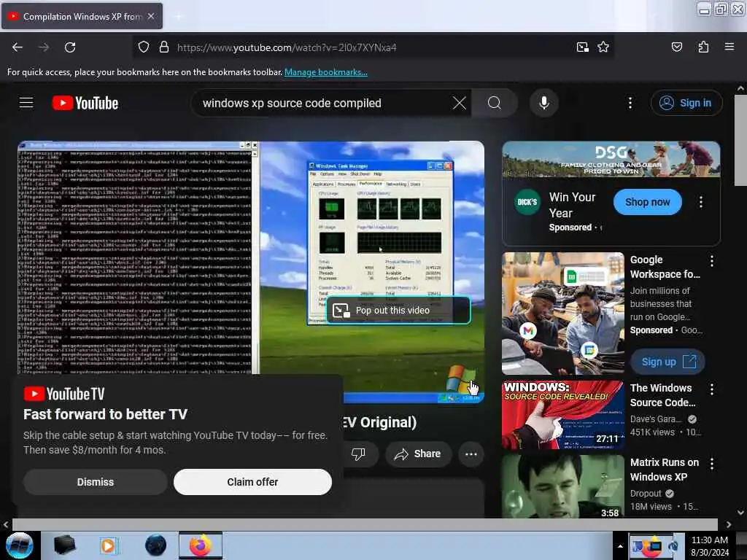Close the Compilation Windows XP tab
Screen dimensions: 747x560
pyautogui.click(x=151, y=16)
